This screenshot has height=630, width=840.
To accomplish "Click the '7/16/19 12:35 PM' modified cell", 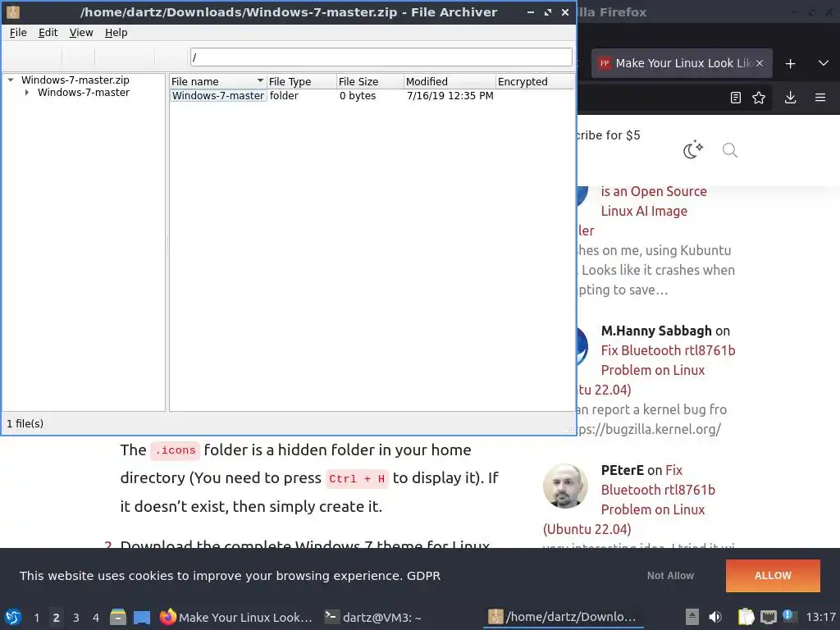I will (x=450, y=95).
